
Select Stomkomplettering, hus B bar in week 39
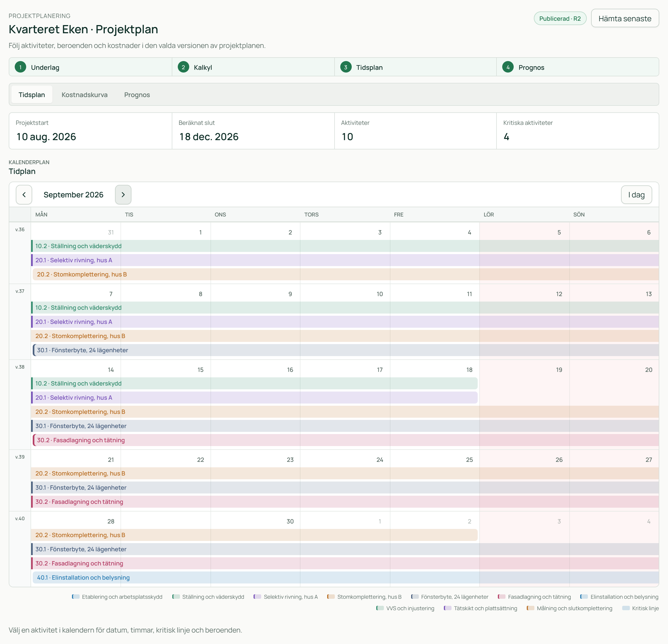[x=345, y=474]
